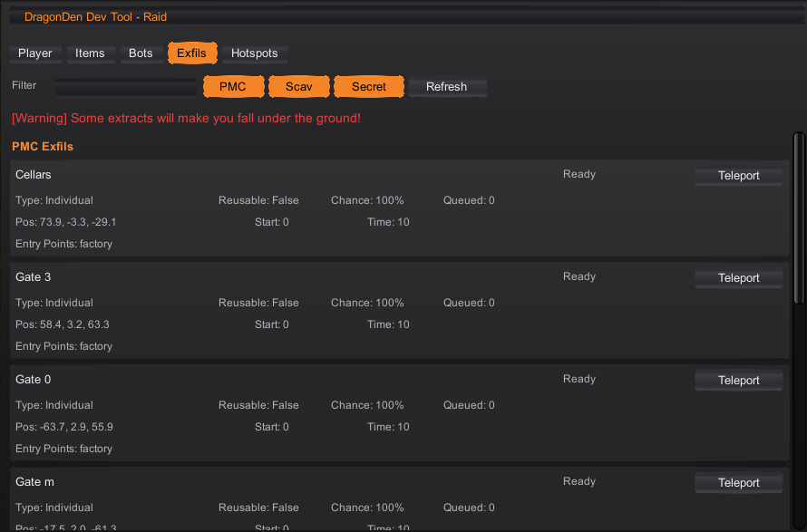Click Entry Points: factory under Gate 0
807x532 pixels.
63,449
